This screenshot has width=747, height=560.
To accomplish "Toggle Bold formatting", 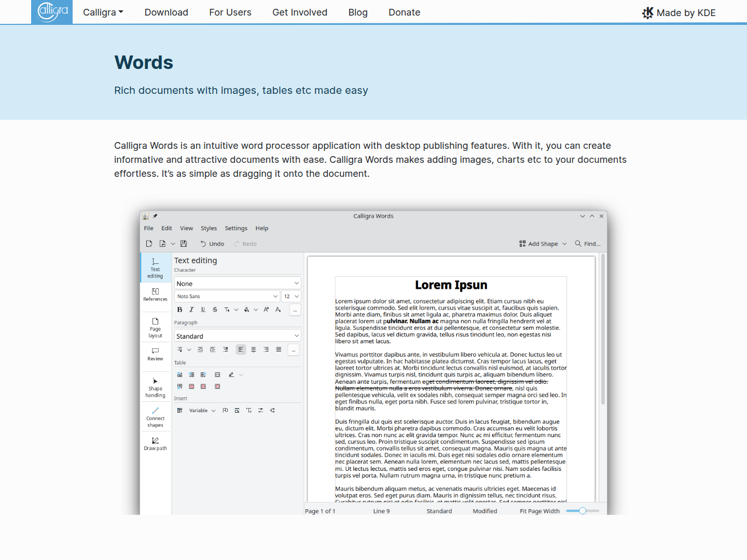I will 179,310.
